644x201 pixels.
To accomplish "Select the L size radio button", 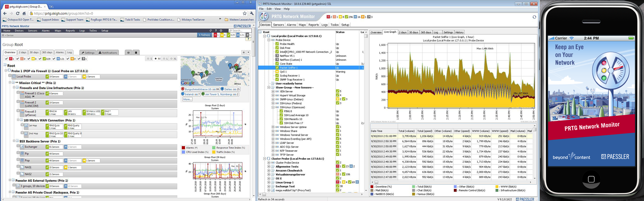I will [164, 59].
